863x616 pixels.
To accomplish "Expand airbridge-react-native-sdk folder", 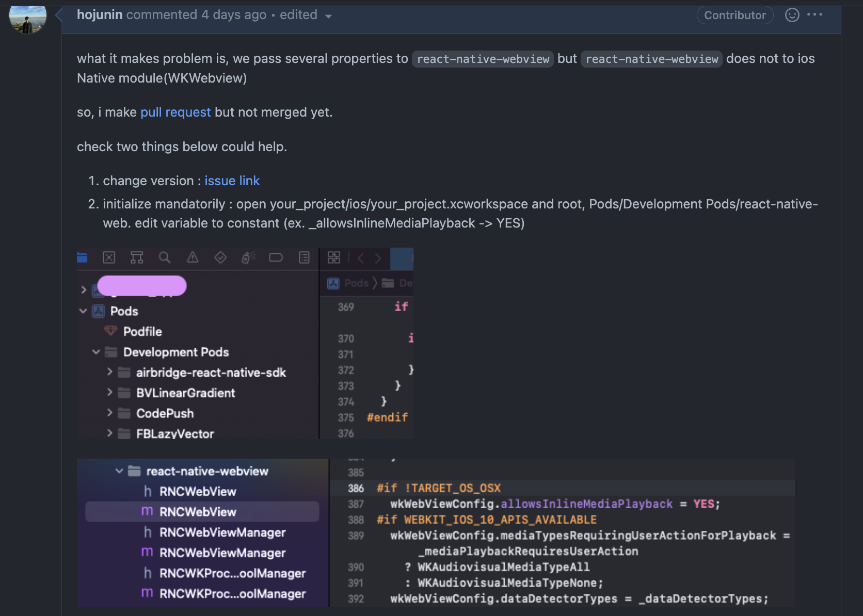I will [x=109, y=372].
